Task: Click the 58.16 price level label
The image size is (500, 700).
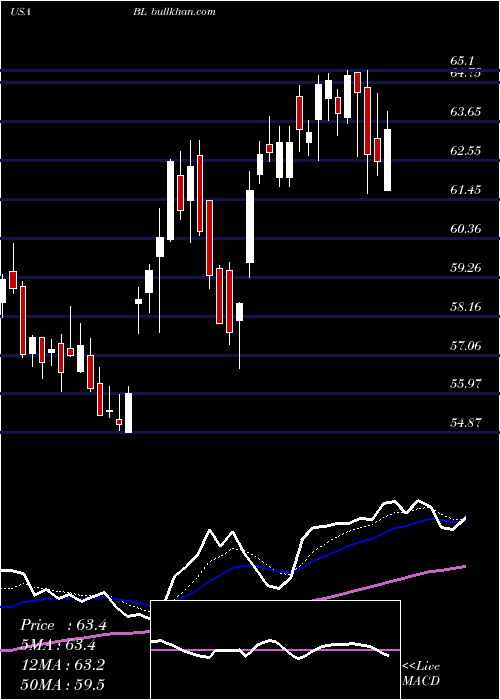Action: (x=466, y=306)
